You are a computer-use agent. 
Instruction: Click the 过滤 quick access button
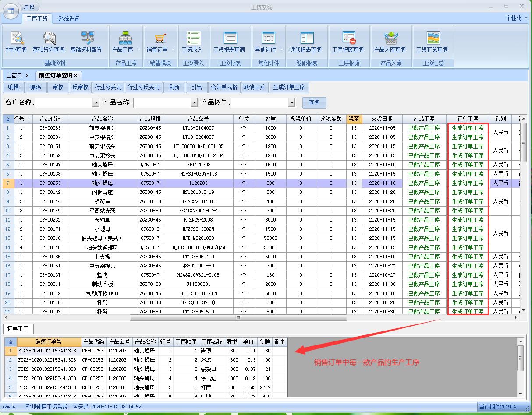pyautogui.click(x=29, y=7)
